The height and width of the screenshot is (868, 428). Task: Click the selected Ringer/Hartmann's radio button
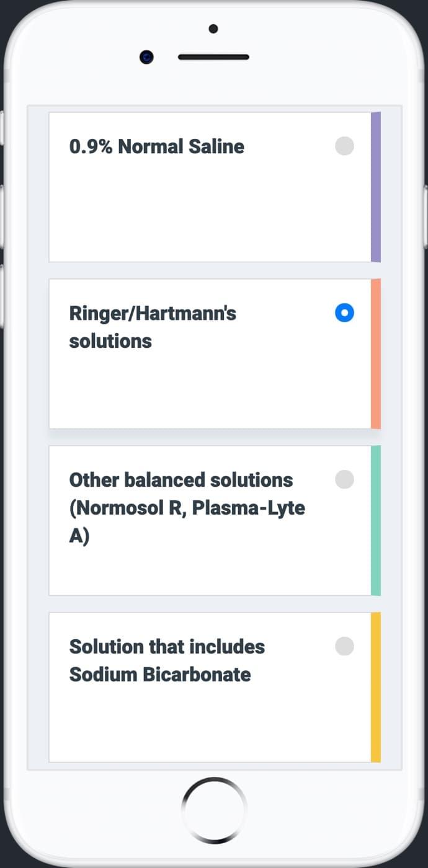[x=344, y=313]
